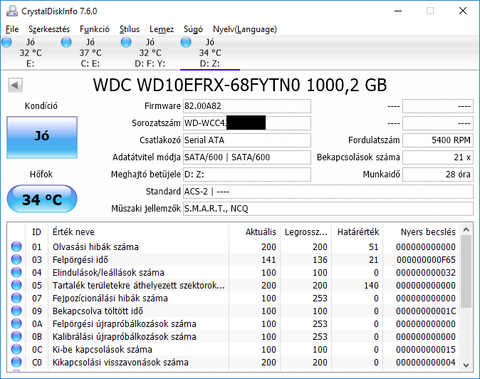The image size is (480, 379).
Task: Click the Nyers becslés column header
Action: (422, 232)
